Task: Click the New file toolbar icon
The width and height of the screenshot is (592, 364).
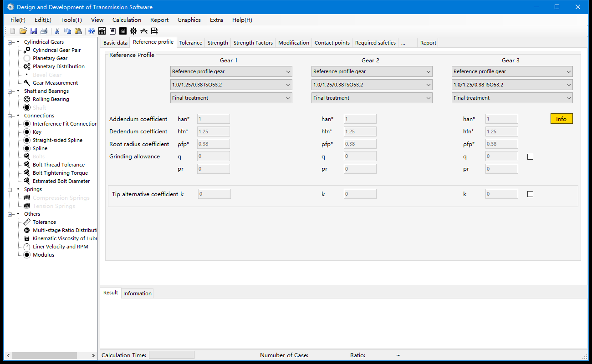Action: click(12, 31)
